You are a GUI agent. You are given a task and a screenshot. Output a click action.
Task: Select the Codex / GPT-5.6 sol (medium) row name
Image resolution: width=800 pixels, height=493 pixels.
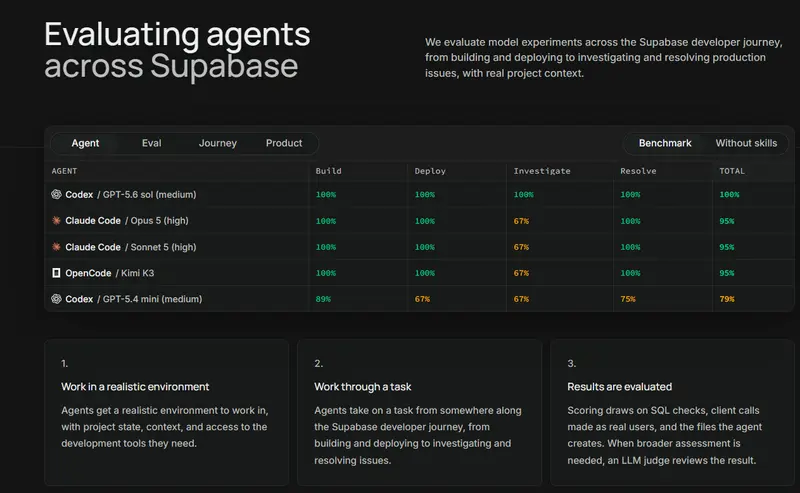coord(131,194)
